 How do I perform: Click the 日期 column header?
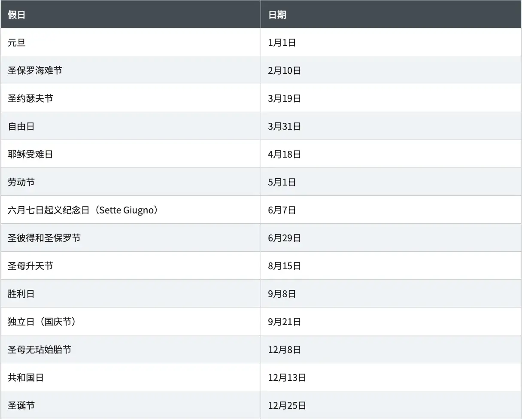(x=277, y=15)
